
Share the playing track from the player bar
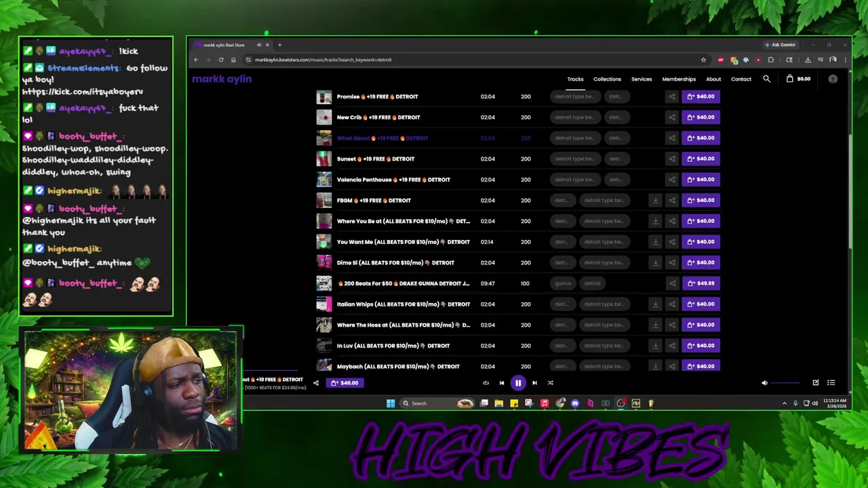[315, 383]
